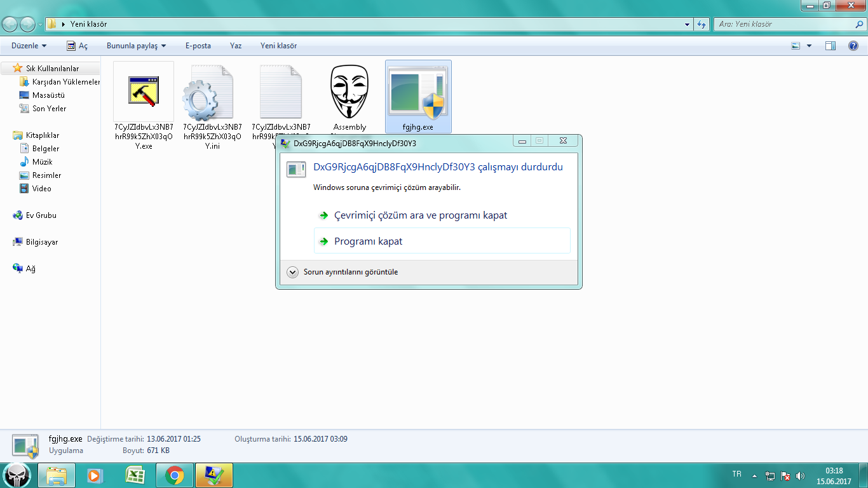Click the network tray icon

click(770, 475)
